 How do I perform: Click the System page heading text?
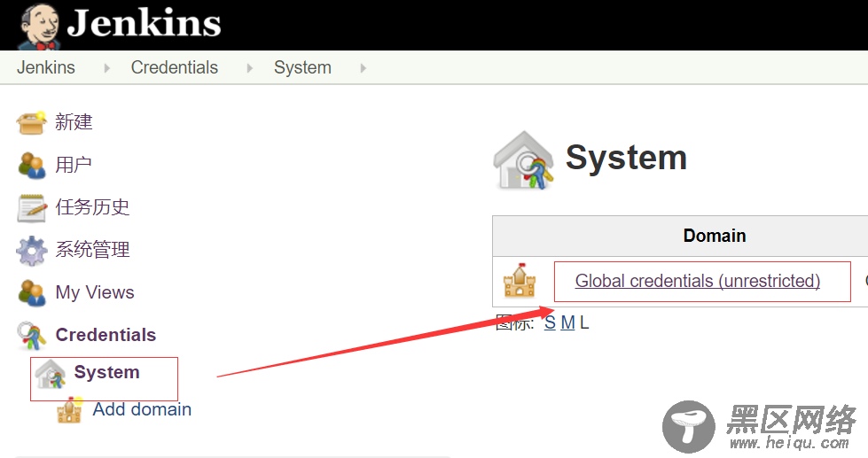[x=626, y=158]
